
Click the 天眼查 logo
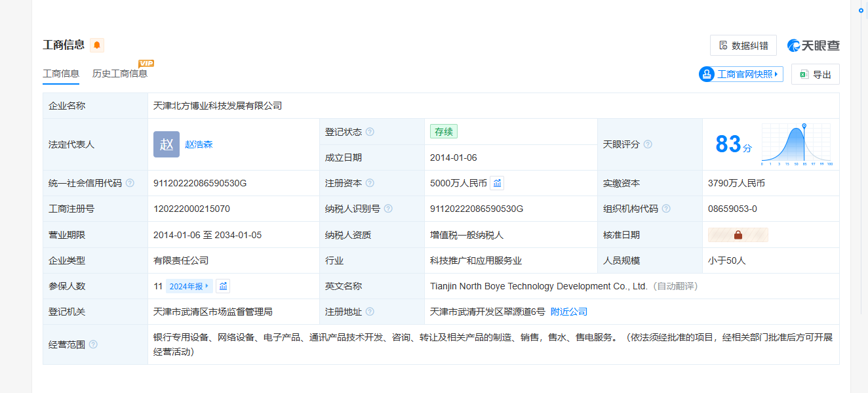[x=813, y=45]
